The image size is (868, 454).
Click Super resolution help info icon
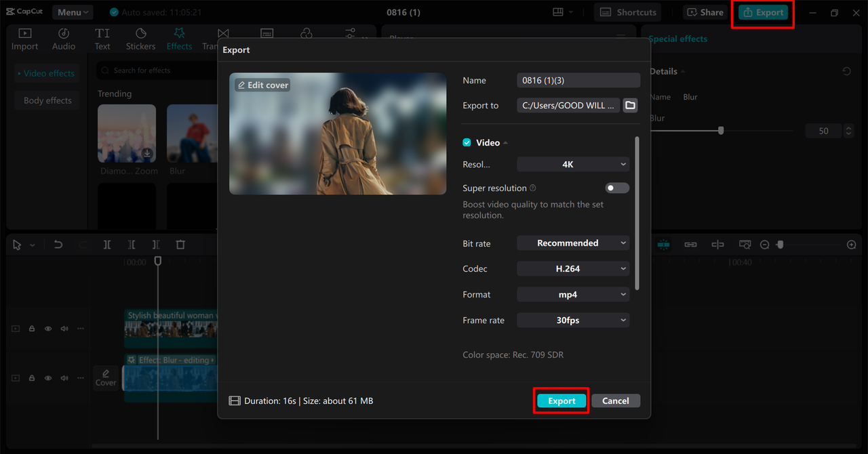(533, 188)
